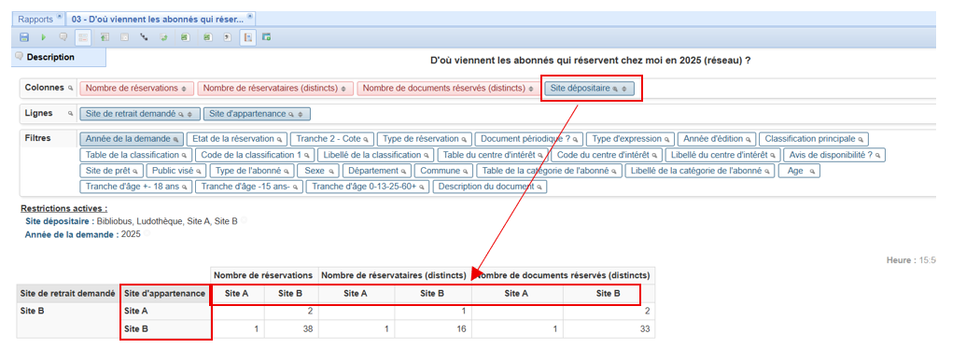This screenshot has height=362, width=980.
Task: Click the table icon with green up arrow
Action: pos(105,37)
